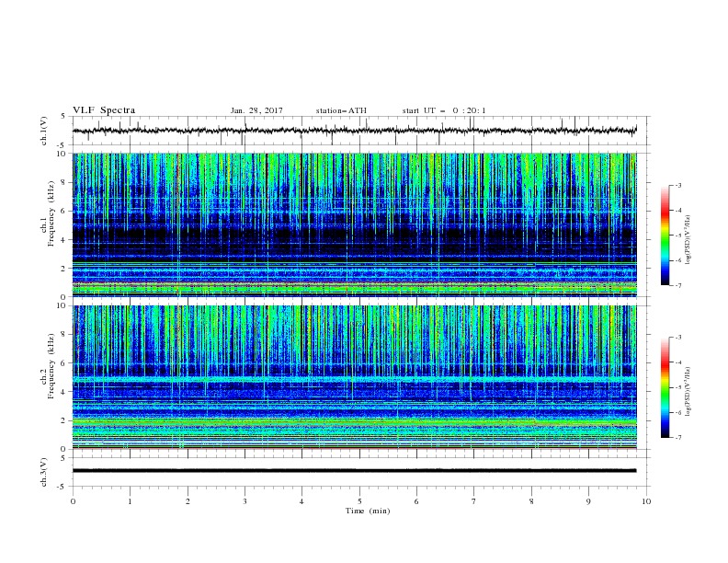Screen dimensions: 728x563
Task: Click the "start UT = 0 :20: 1" text
Action: pos(444,110)
